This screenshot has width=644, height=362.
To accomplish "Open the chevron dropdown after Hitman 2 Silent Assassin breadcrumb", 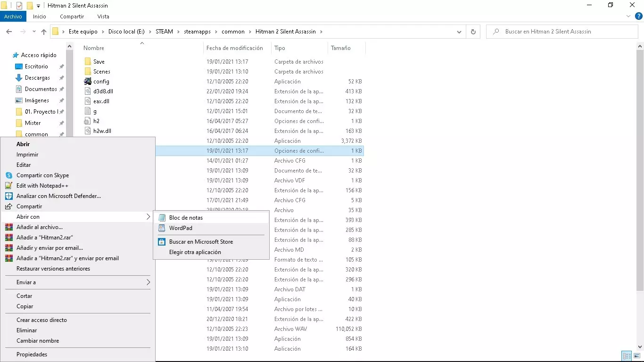I will [321, 32].
